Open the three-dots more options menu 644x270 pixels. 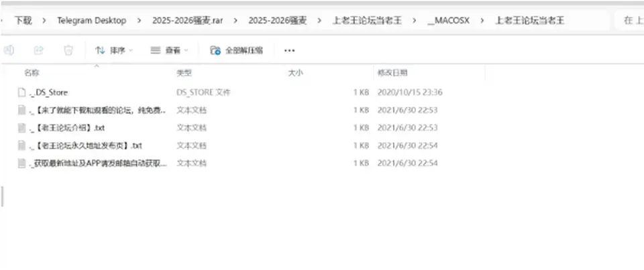[x=290, y=50]
